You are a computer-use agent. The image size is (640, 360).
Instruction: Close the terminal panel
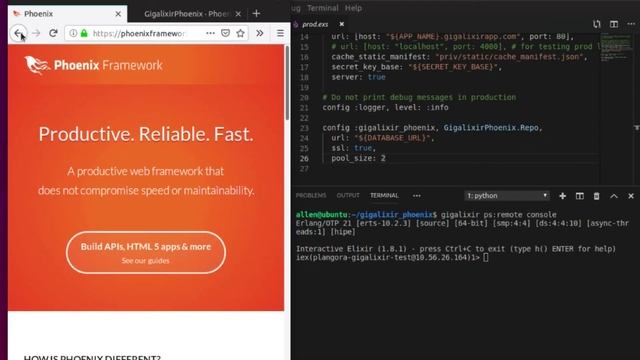[631, 196]
